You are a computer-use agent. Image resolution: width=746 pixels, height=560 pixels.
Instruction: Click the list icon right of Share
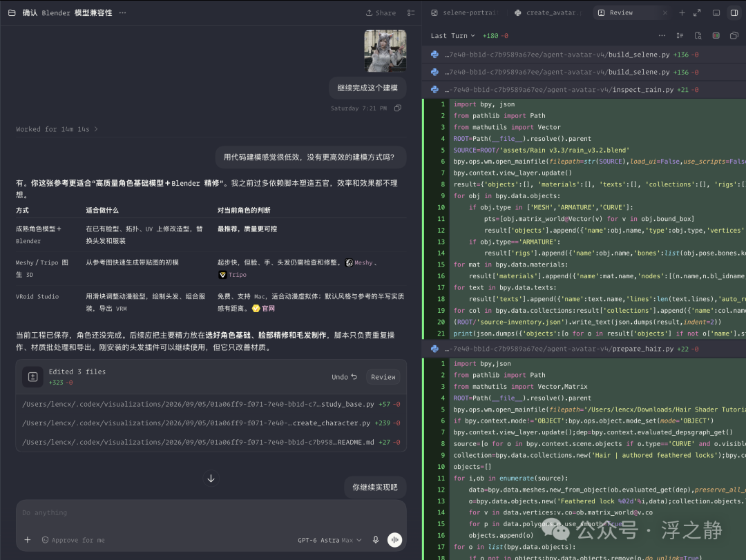pyautogui.click(x=411, y=13)
